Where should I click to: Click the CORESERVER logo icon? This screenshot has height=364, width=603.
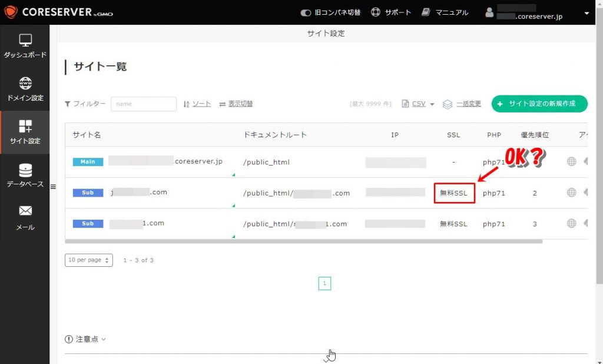[x=11, y=12]
